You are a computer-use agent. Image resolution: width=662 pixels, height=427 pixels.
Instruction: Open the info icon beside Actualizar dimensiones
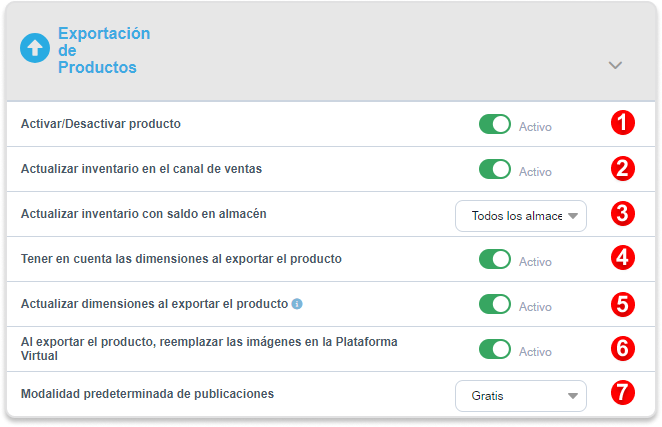[x=297, y=304]
